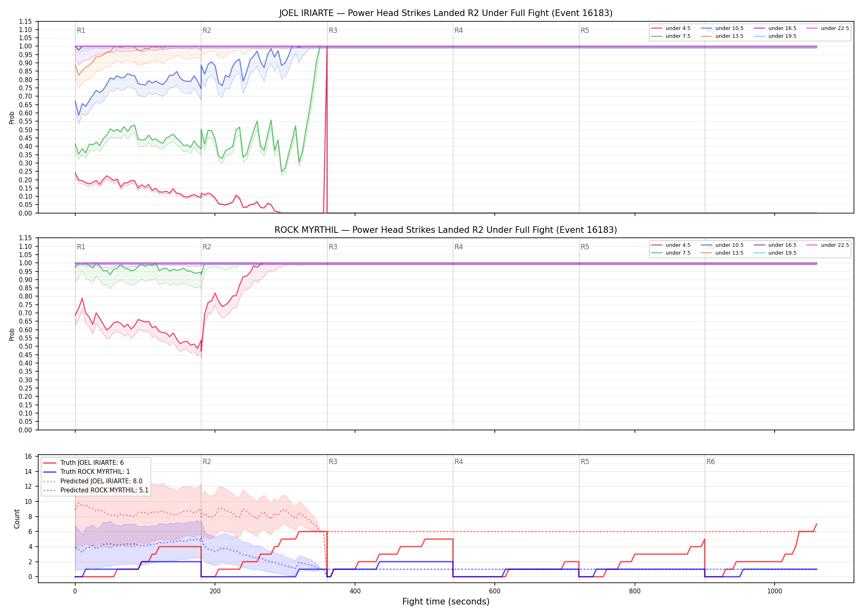Click 'under 22.5' legend entry in top chart

[828, 28]
